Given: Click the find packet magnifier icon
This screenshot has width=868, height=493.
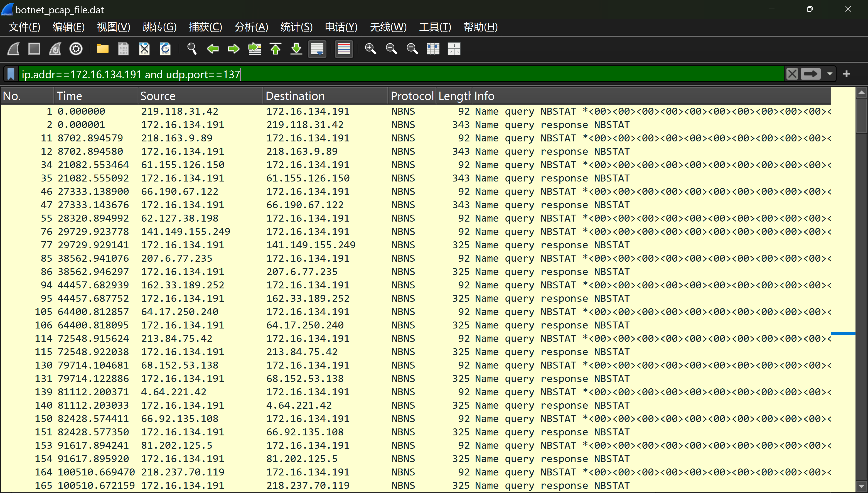Looking at the screenshot, I should point(192,49).
